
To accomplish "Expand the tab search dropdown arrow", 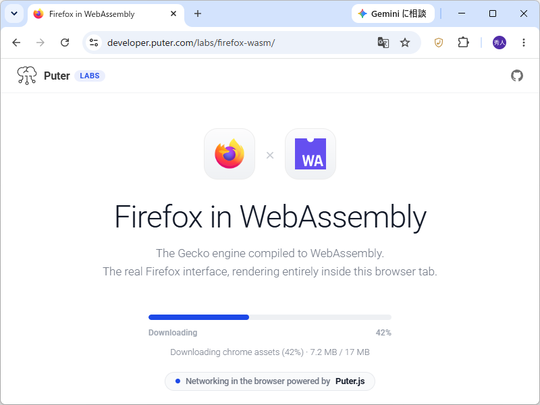I will (x=14, y=14).
